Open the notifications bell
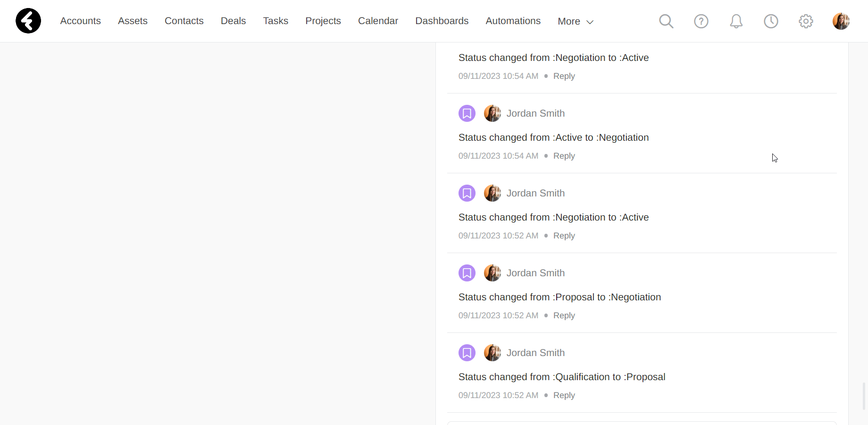868x425 pixels. click(736, 21)
